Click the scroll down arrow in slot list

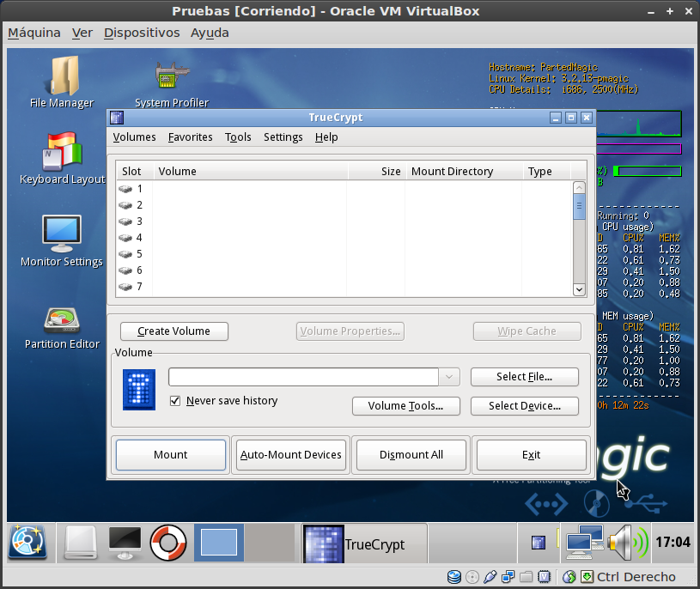click(579, 290)
